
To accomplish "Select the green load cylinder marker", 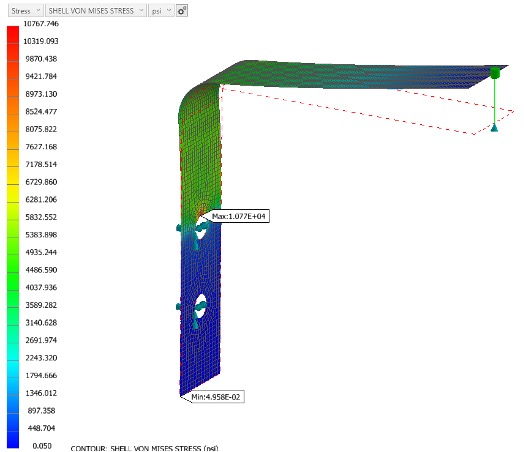I will click(495, 72).
